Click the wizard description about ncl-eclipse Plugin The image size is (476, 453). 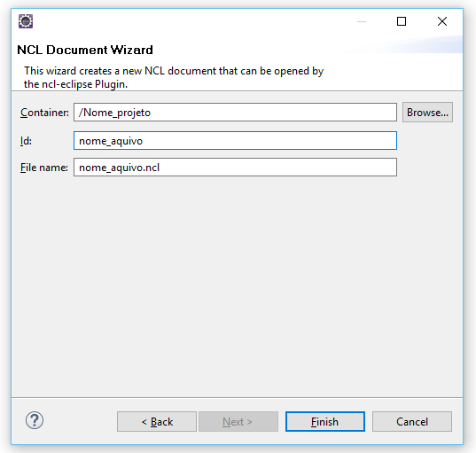174,77
